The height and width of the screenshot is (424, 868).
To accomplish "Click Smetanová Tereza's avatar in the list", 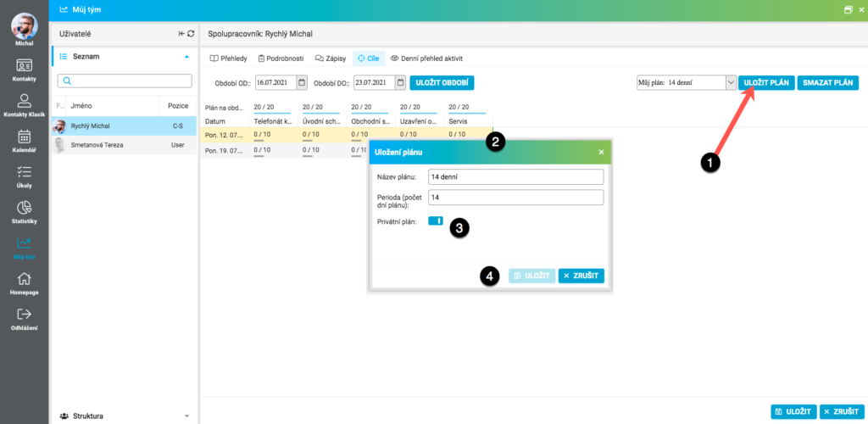I will click(59, 144).
